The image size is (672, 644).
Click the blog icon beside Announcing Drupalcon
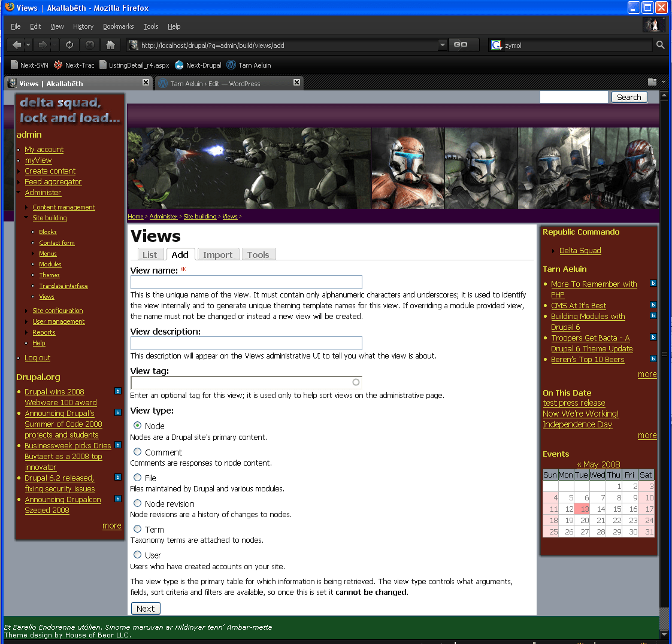click(x=118, y=499)
